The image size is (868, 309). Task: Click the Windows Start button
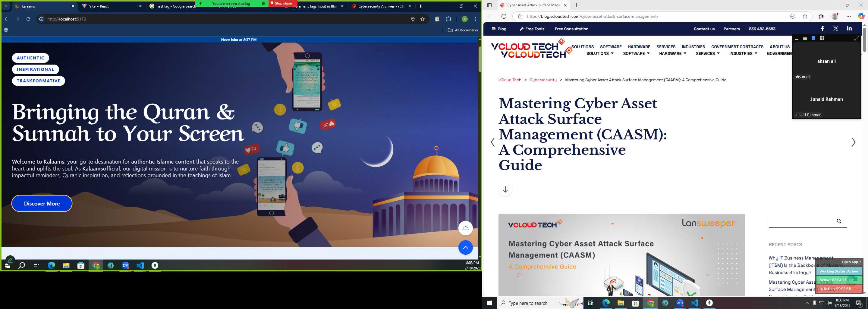[x=489, y=303]
